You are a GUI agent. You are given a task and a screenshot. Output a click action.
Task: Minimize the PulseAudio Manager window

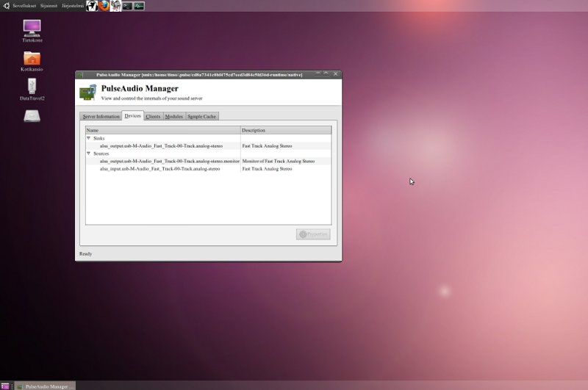click(x=318, y=73)
